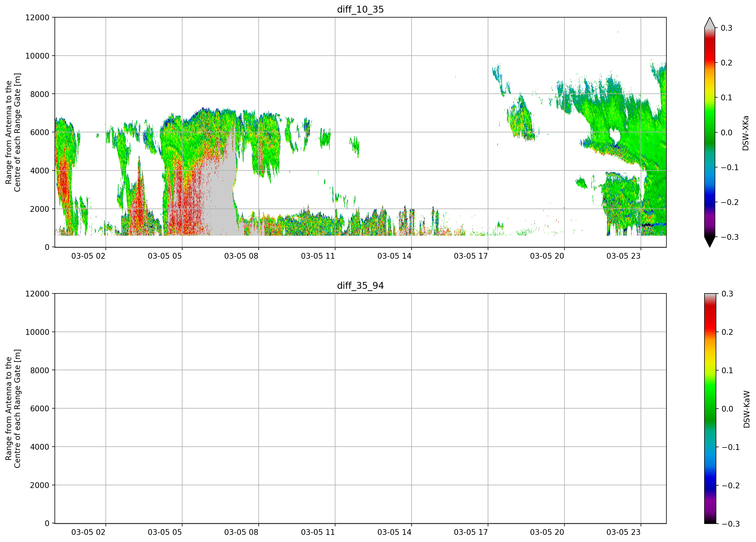Click the 0.0 tick label on DSW-XKa colorbar

727,133
